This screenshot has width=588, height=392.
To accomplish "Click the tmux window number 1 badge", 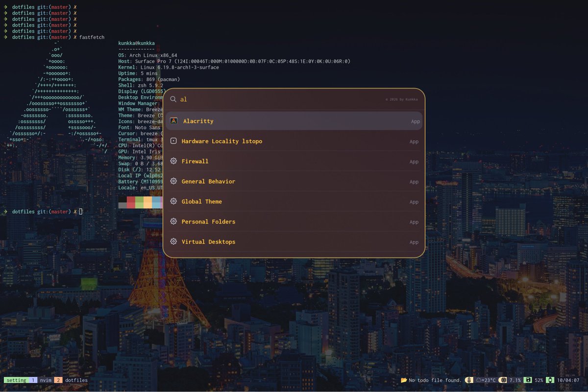I will (x=33, y=380).
